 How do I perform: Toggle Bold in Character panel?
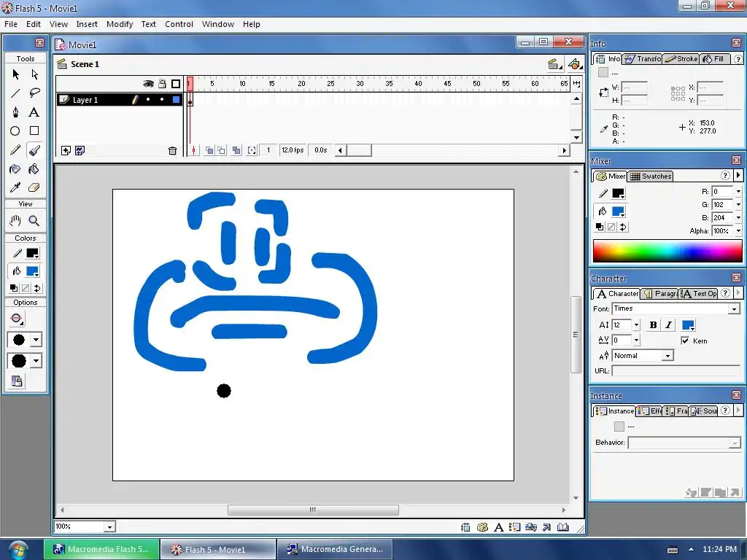click(653, 324)
